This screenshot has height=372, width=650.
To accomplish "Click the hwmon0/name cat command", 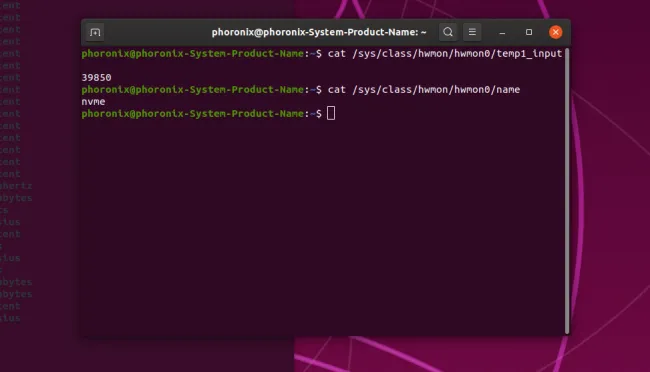I will [x=424, y=90].
